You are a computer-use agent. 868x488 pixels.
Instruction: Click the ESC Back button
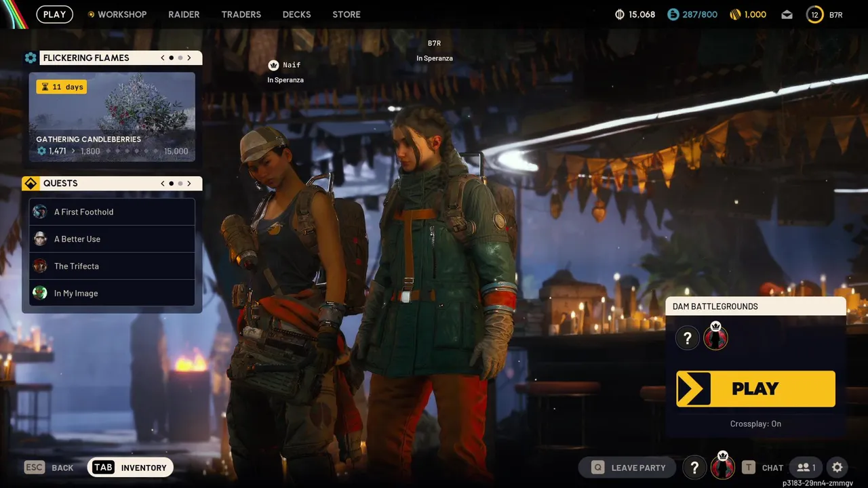tap(49, 468)
